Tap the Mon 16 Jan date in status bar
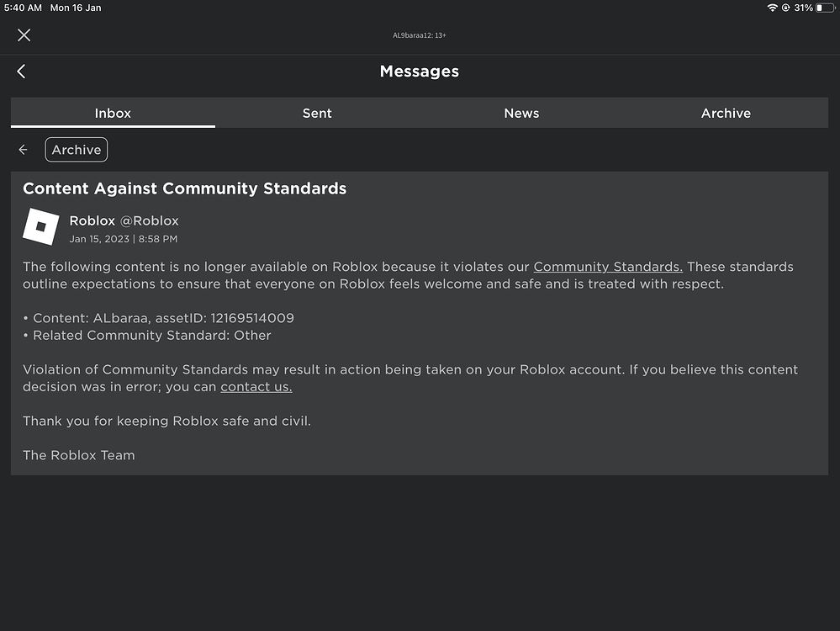The width and height of the screenshot is (840, 631). click(x=76, y=8)
